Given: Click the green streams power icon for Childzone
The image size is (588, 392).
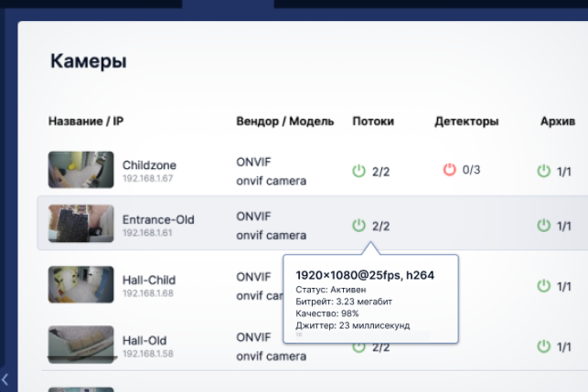Looking at the screenshot, I should coord(359,170).
